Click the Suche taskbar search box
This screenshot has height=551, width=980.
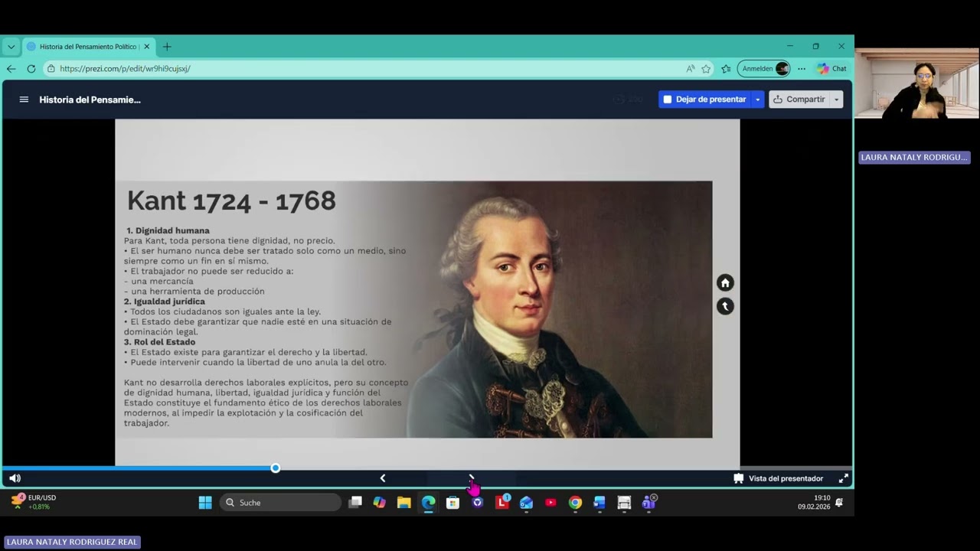coord(280,502)
